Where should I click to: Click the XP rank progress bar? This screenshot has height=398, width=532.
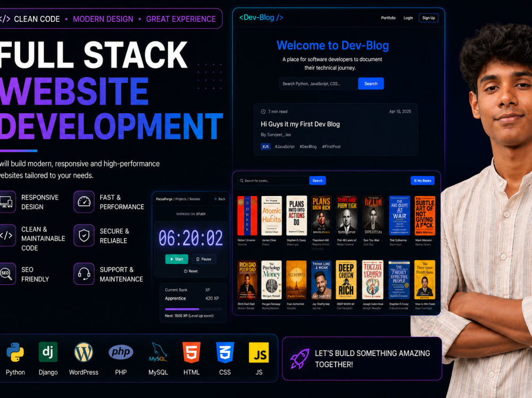(193, 309)
